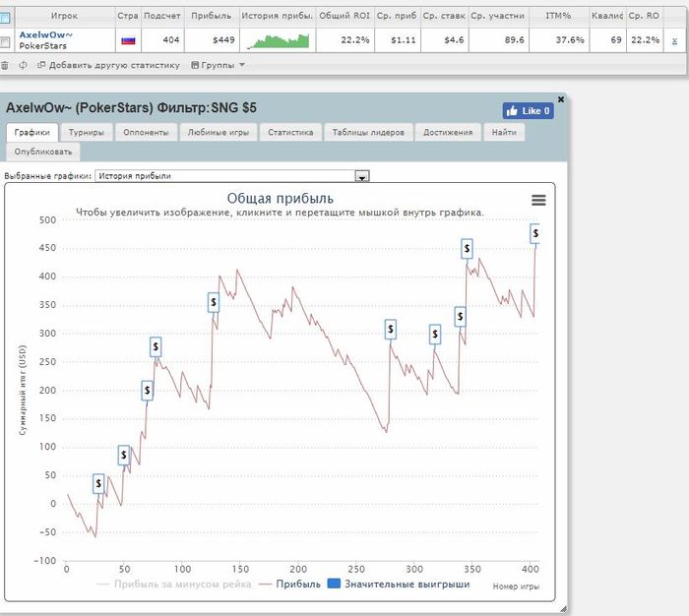Click the final $ marker near game 404
Screen dimensions: 689x616
pyautogui.click(x=534, y=233)
